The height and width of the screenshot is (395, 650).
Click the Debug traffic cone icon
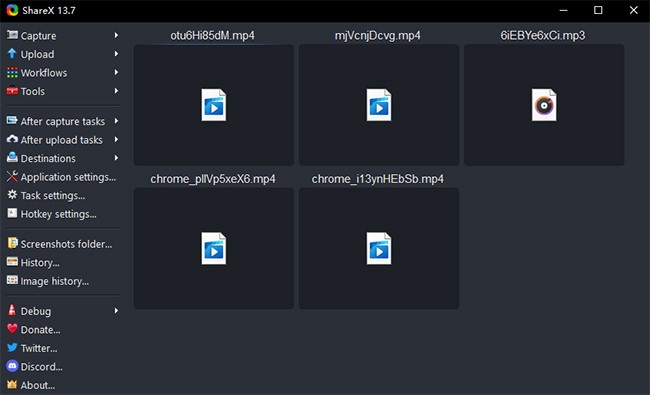(x=12, y=310)
